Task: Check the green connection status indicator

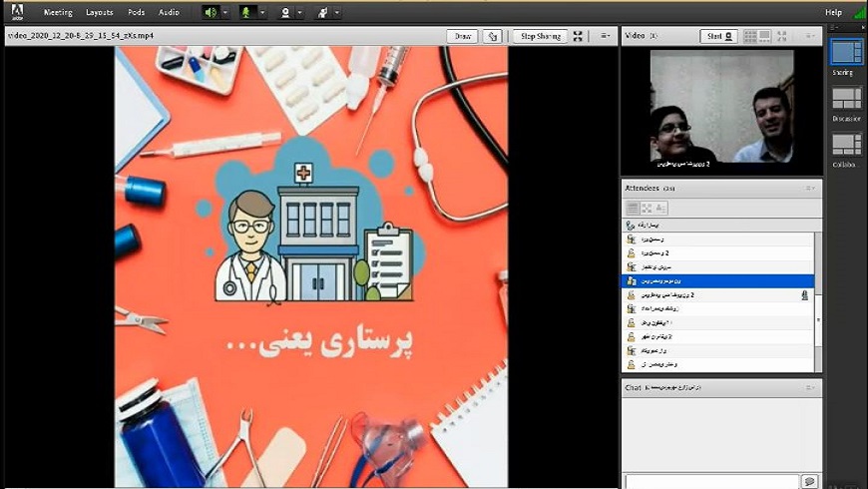Action: coord(860,12)
